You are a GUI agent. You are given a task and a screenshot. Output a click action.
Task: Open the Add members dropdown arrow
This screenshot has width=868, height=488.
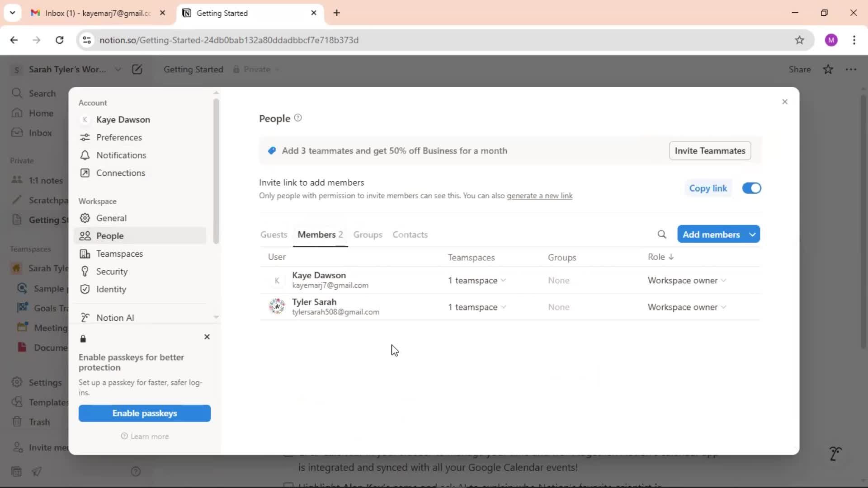pos(753,234)
